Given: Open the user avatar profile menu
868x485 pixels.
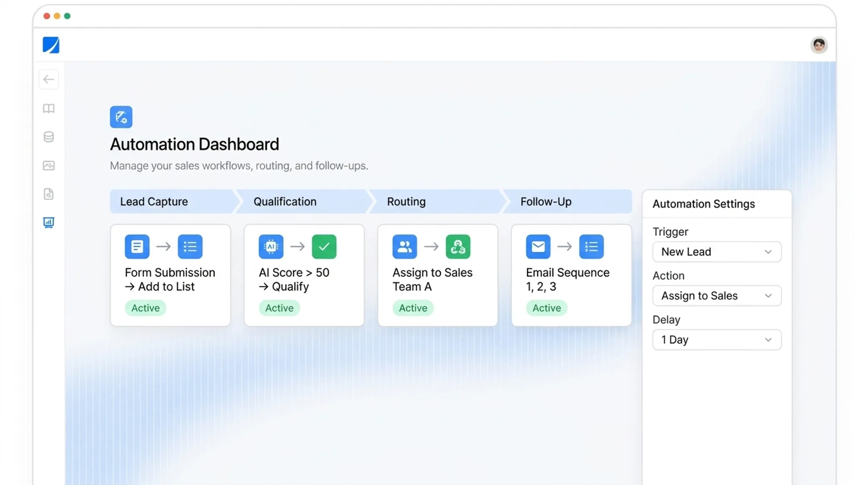Looking at the screenshot, I should tap(819, 45).
